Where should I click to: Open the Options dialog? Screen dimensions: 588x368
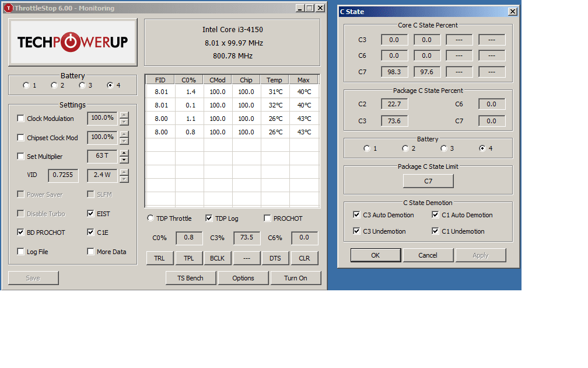243,278
